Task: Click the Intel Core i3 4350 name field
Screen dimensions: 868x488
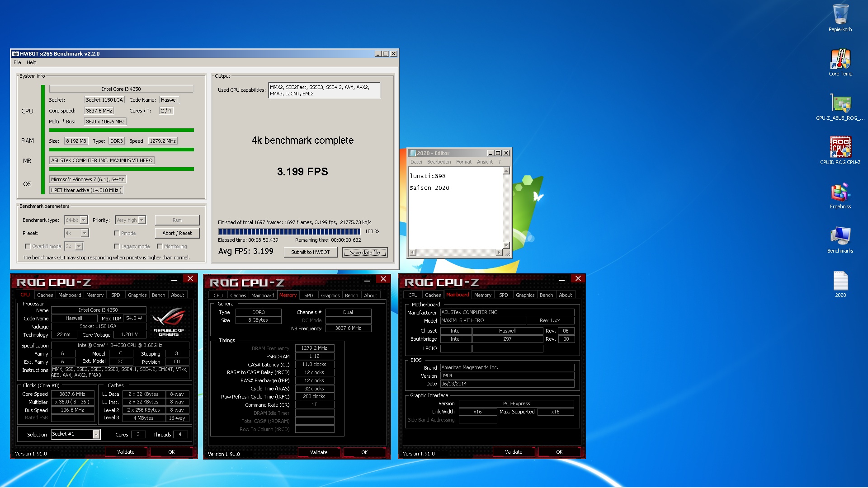Action: pyautogui.click(x=121, y=89)
